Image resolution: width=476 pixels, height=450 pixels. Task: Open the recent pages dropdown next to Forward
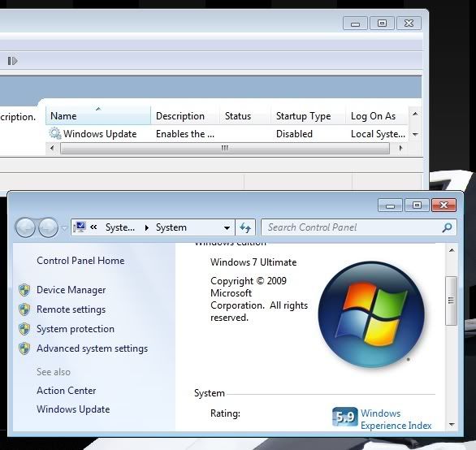64,227
